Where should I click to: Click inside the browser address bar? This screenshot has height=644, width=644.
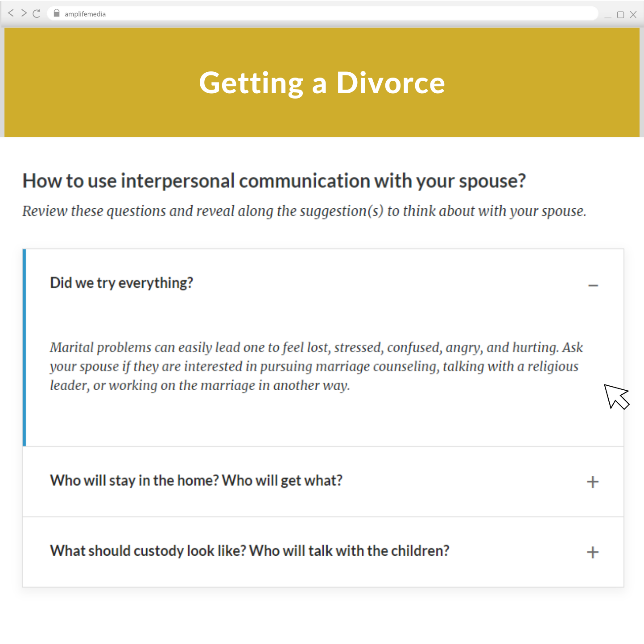click(x=312, y=13)
